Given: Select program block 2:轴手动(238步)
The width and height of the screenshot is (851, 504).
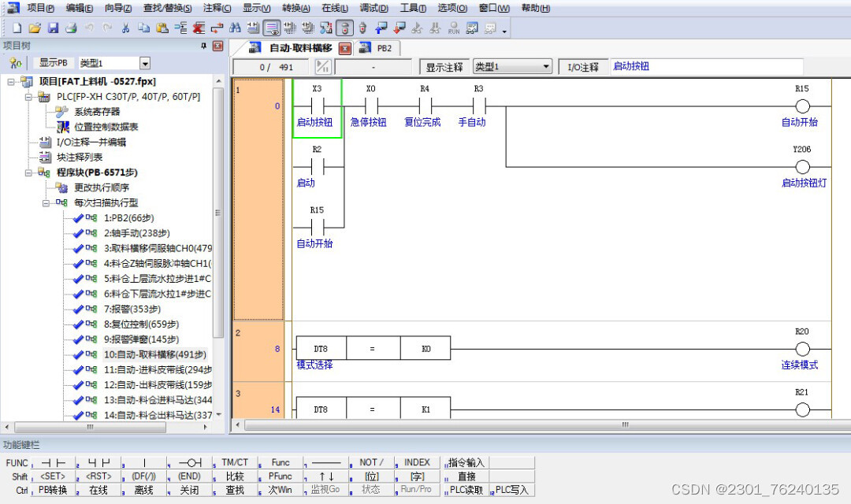Looking at the screenshot, I should 137,233.
